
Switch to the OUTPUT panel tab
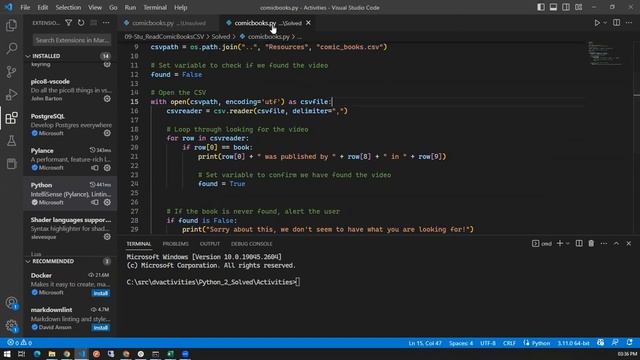[x=210, y=244]
